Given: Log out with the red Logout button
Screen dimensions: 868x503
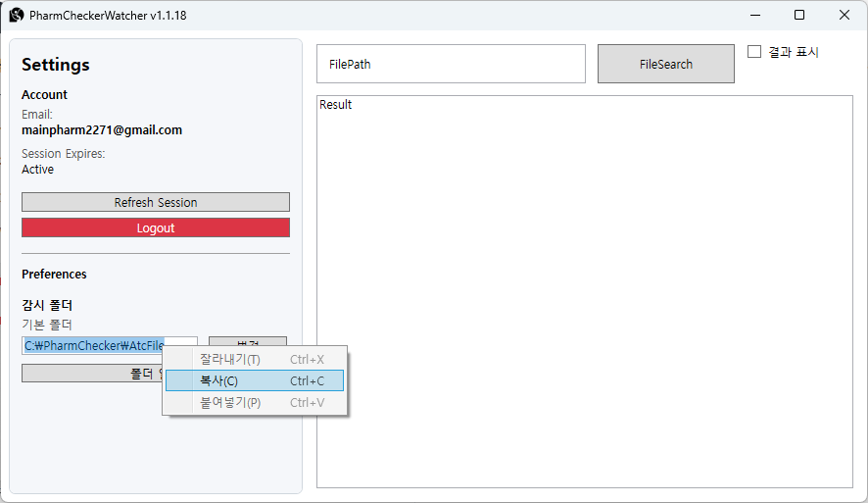Looking at the screenshot, I should [x=156, y=227].
